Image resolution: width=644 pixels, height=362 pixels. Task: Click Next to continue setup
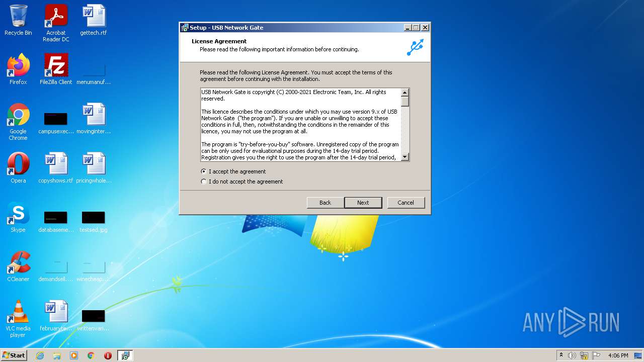tap(363, 203)
